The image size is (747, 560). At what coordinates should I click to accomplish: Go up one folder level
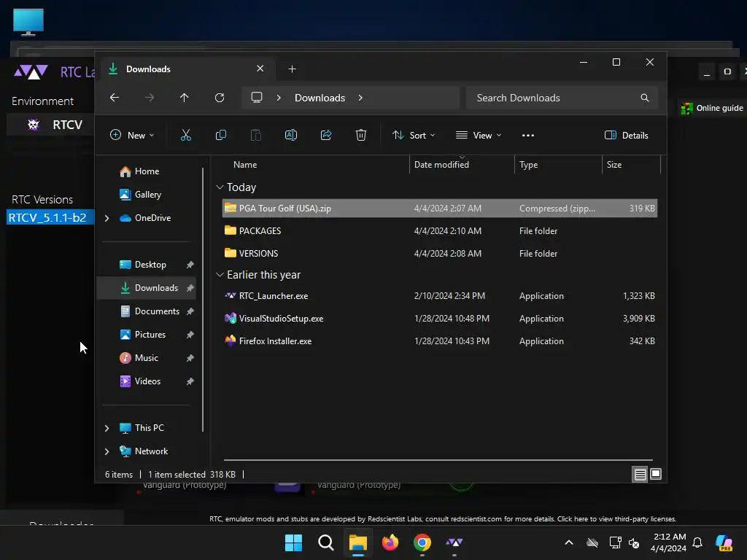click(185, 98)
